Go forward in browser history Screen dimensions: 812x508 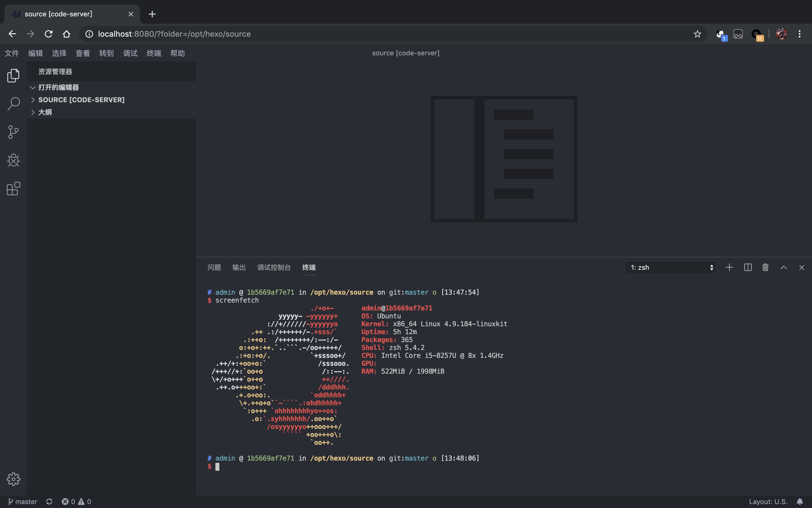tap(30, 34)
